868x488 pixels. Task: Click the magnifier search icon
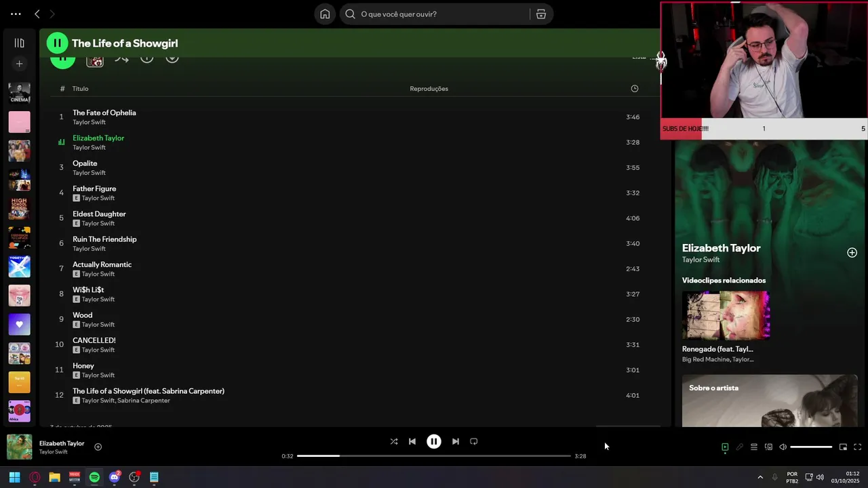[351, 14]
